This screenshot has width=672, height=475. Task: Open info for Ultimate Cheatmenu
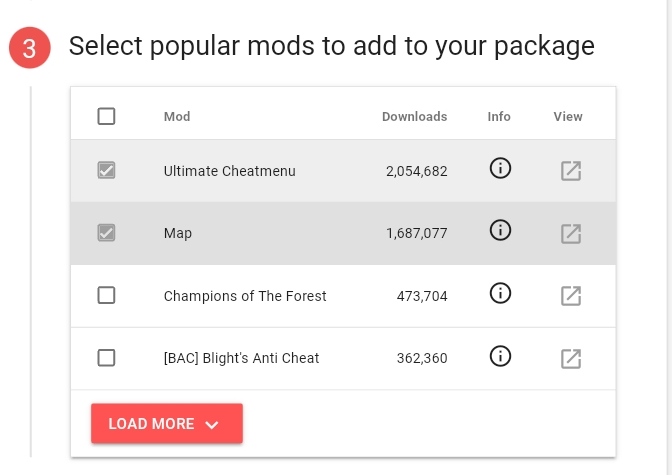499,169
